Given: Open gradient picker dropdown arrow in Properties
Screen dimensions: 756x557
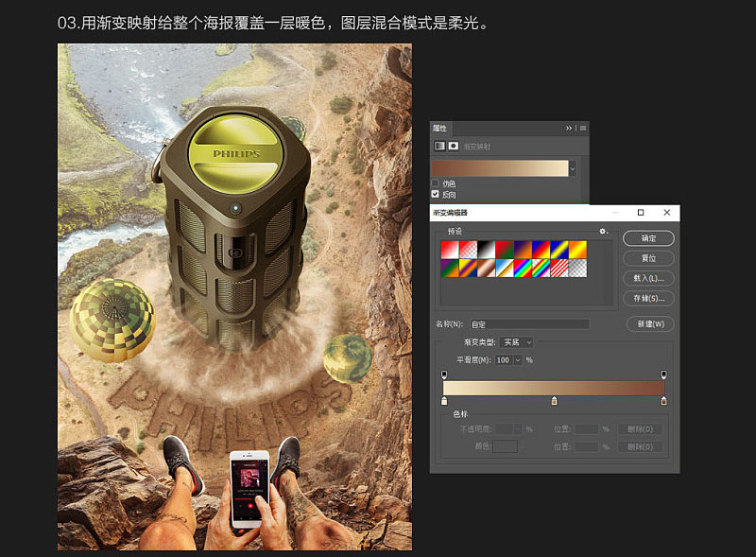Looking at the screenshot, I should point(573,168).
